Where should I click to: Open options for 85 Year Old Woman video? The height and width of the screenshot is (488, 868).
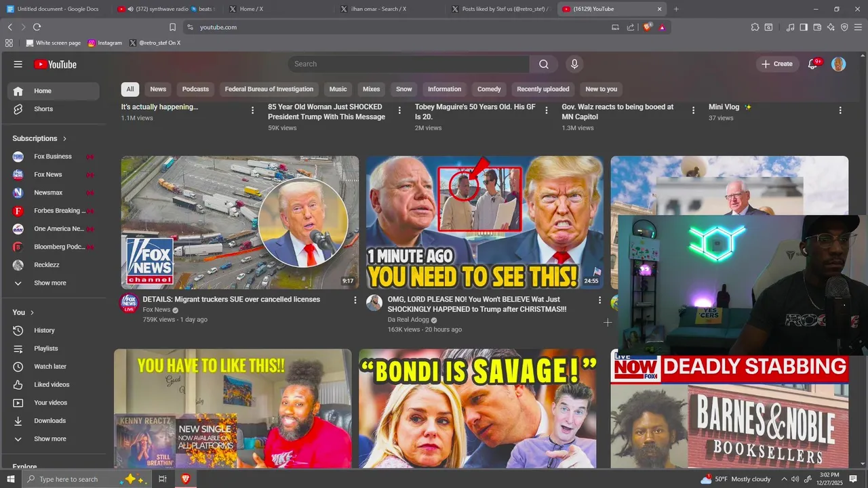point(399,110)
